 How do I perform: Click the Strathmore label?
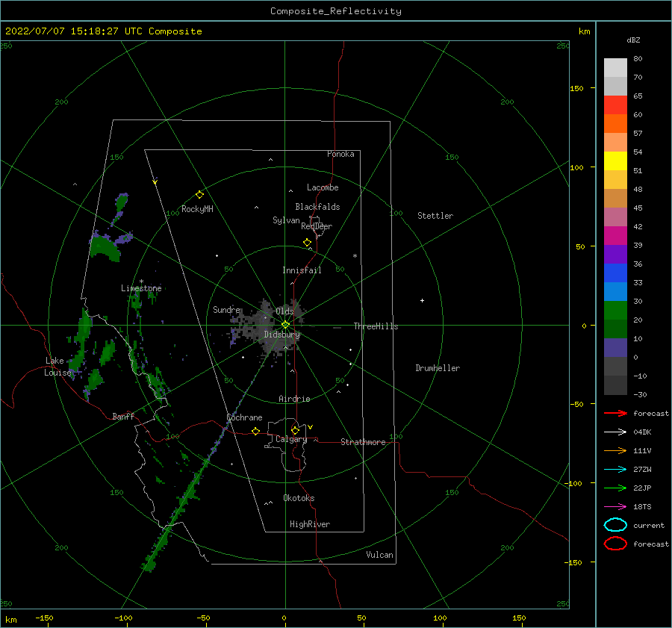tap(363, 442)
